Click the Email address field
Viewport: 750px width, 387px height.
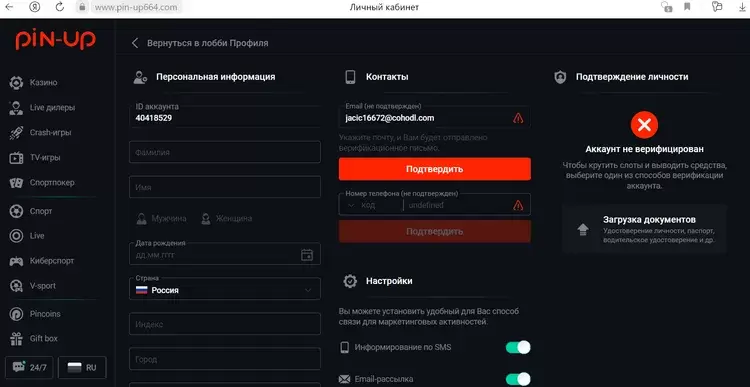click(x=434, y=117)
